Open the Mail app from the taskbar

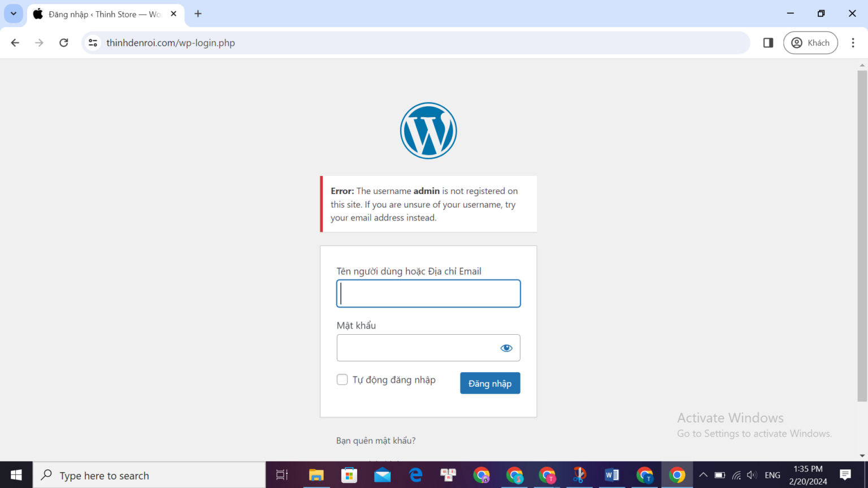point(382,475)
